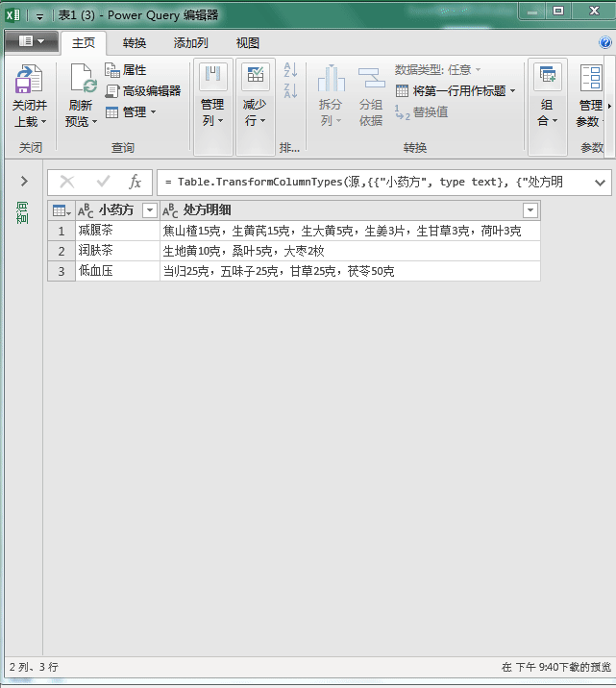Open the Quick Access Toolbar customize arrow
Screen dimensions: 616x688
(40, 16)
